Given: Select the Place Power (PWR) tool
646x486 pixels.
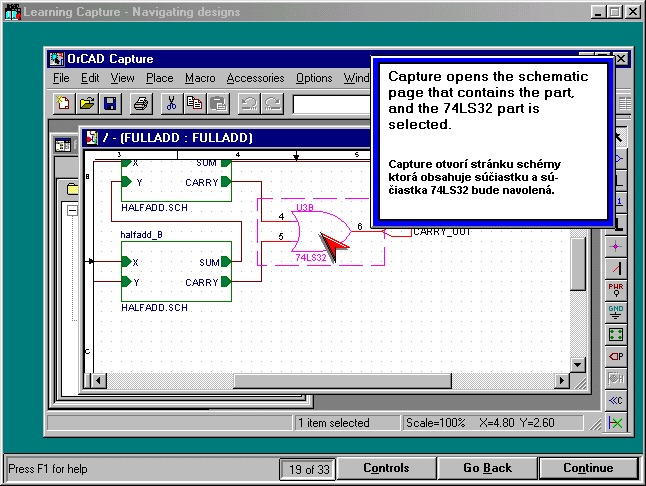Looking at the screenshot, I should point(616,289).
